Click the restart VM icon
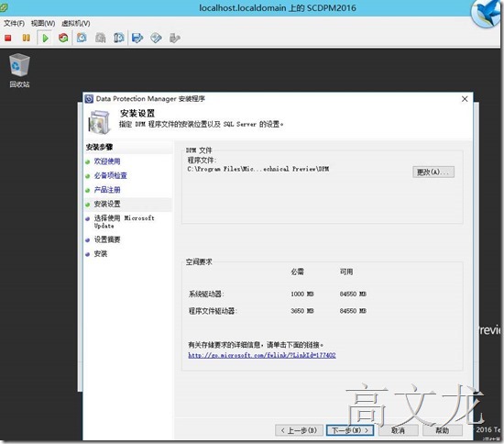 pos(63,38)
